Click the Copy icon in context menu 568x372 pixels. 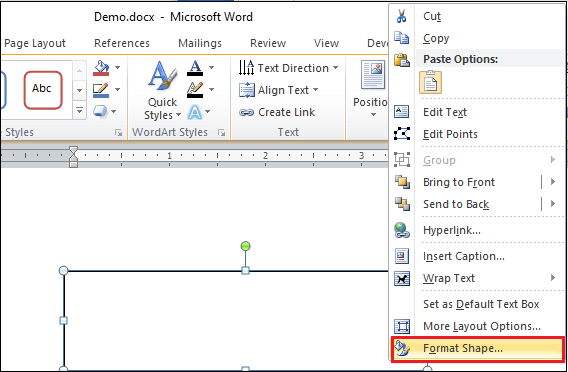tap(401, 38)
